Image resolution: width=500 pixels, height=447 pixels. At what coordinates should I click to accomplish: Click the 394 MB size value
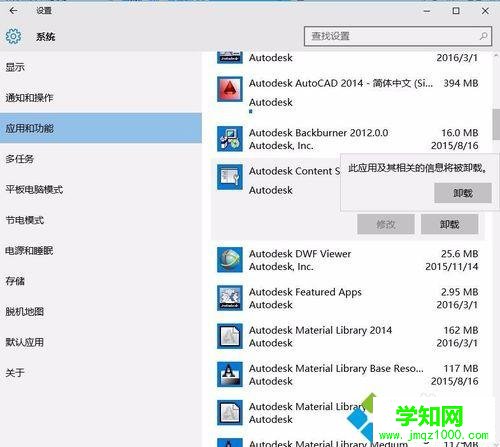pyautogui.click(x=461, y=83)
